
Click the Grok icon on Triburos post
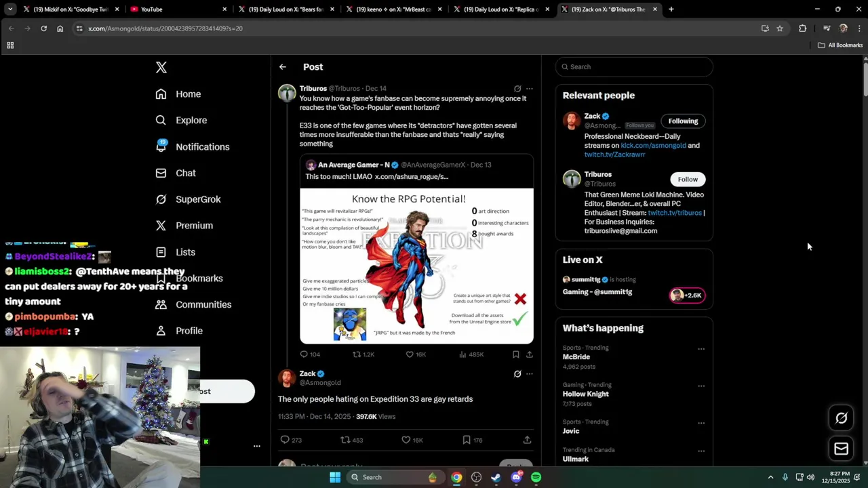pos(517,89)
